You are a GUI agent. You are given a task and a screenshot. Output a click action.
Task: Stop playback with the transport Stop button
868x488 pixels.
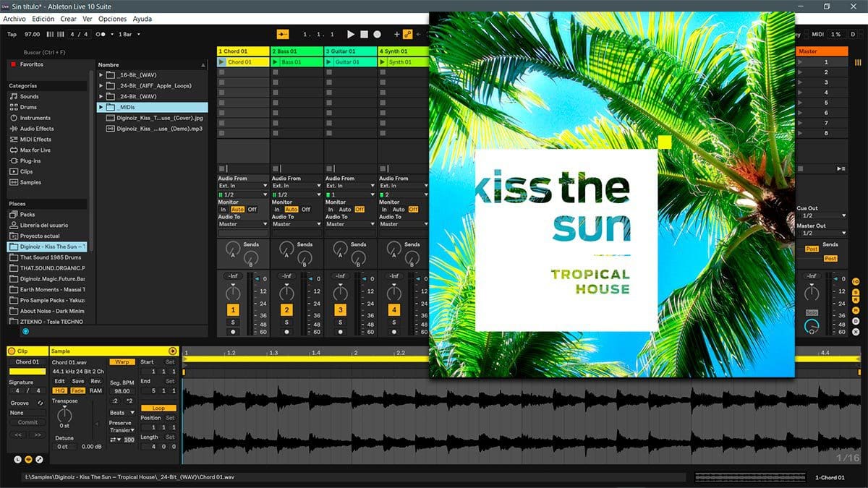point(364,34)
